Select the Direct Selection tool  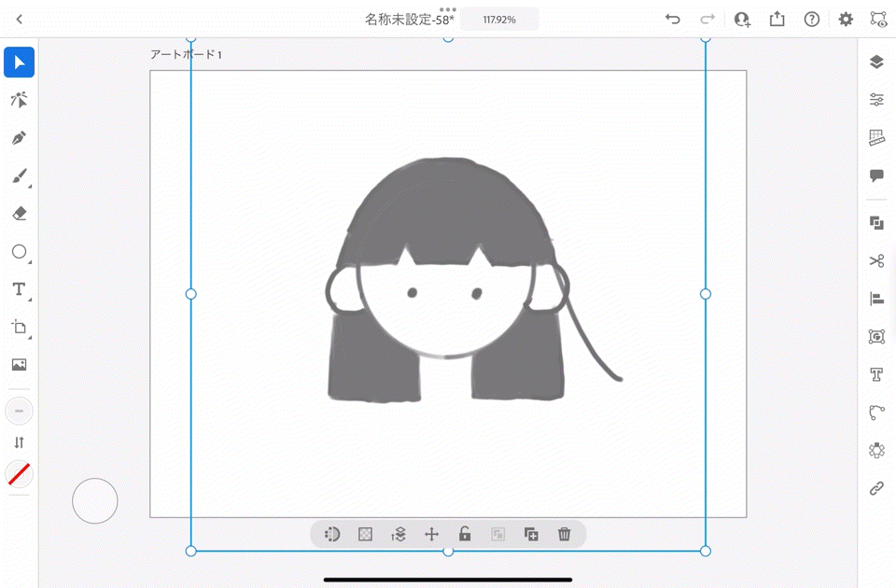tap(19, 101)
